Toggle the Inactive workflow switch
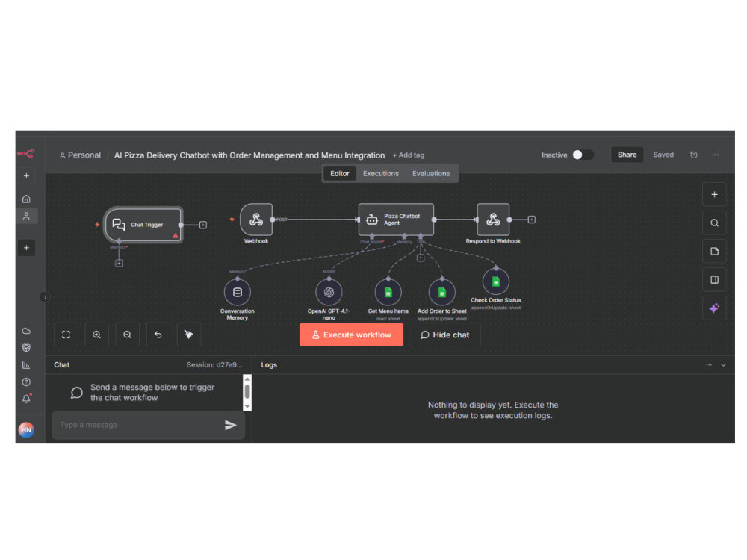 [583, 155]
